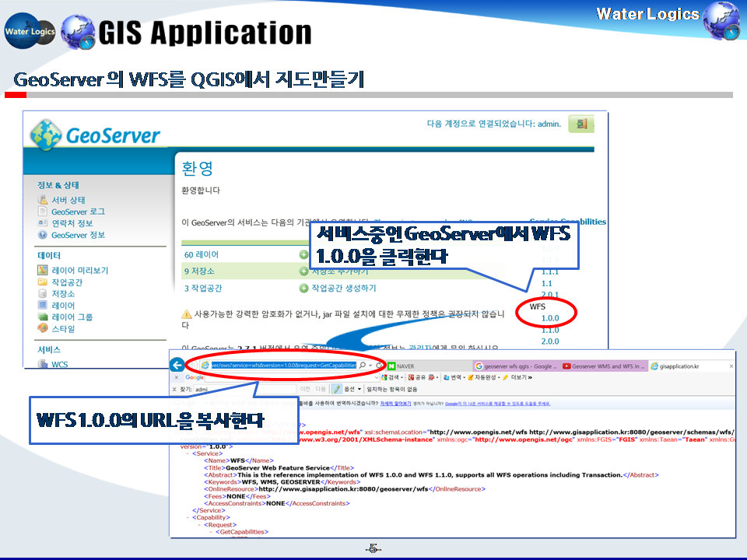This screenshot has height=560, width=747.
Task: Click the Water Logics logo badge
Action: (30, 31)
